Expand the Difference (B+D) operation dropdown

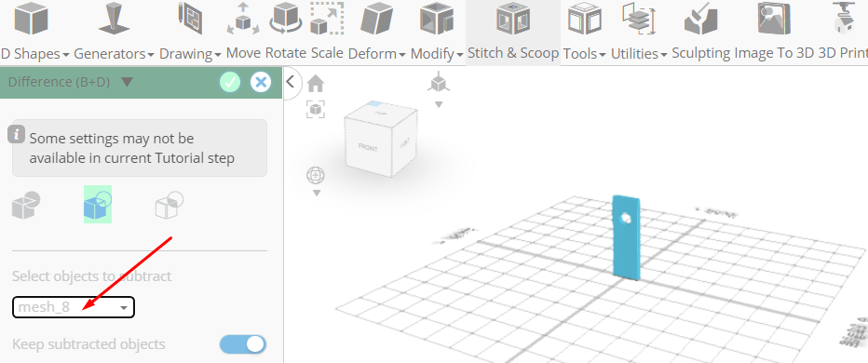(127, 83)
